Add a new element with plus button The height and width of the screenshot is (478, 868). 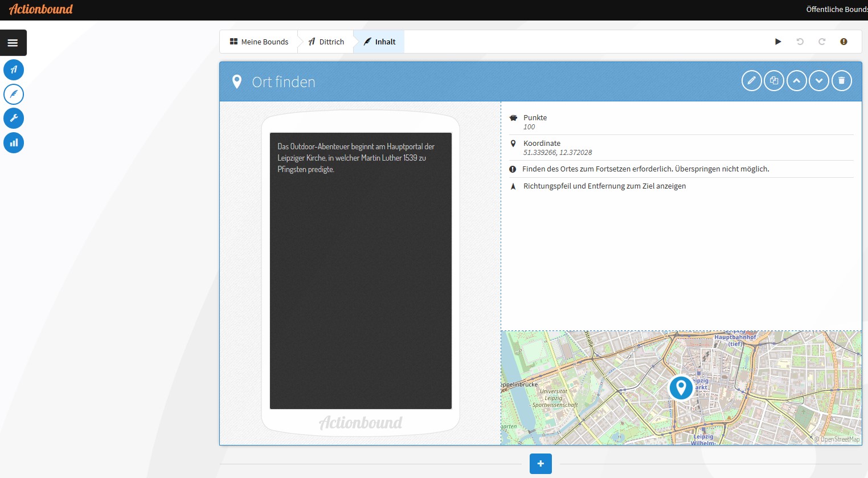pos(541,464)
